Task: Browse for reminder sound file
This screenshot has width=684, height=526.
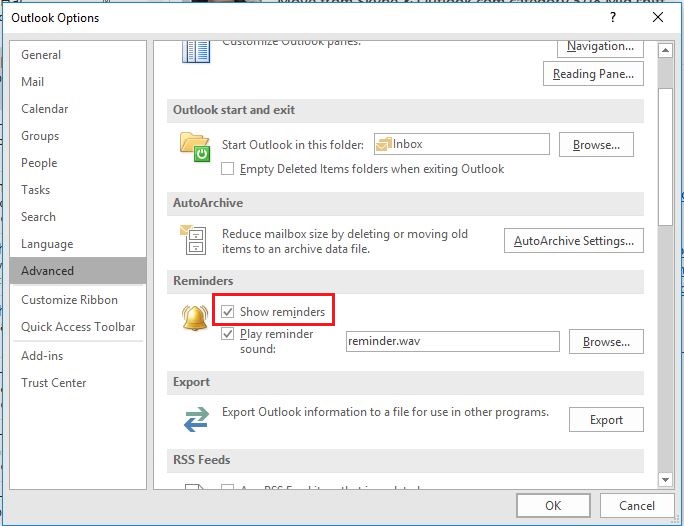Action: [606, 342]
